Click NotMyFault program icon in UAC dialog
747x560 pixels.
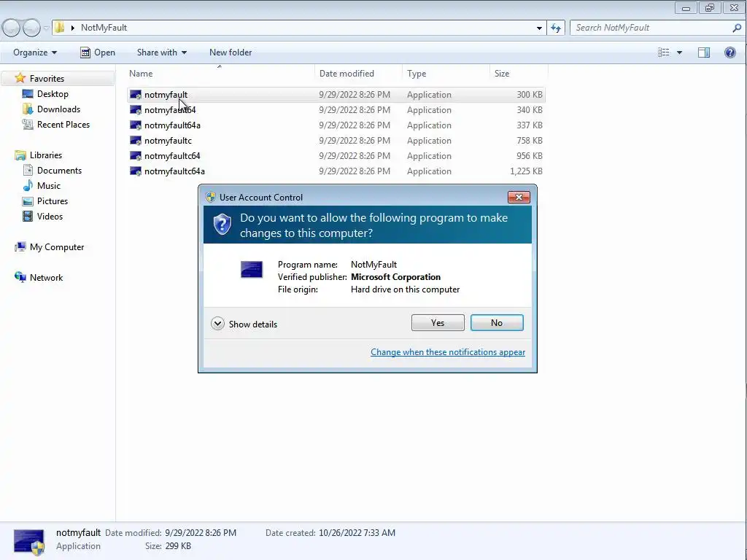tap(252, 270)
